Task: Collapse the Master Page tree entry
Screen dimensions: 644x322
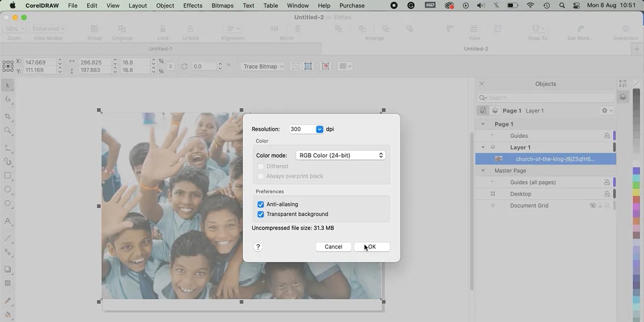Action: click(x=482, y=170)
